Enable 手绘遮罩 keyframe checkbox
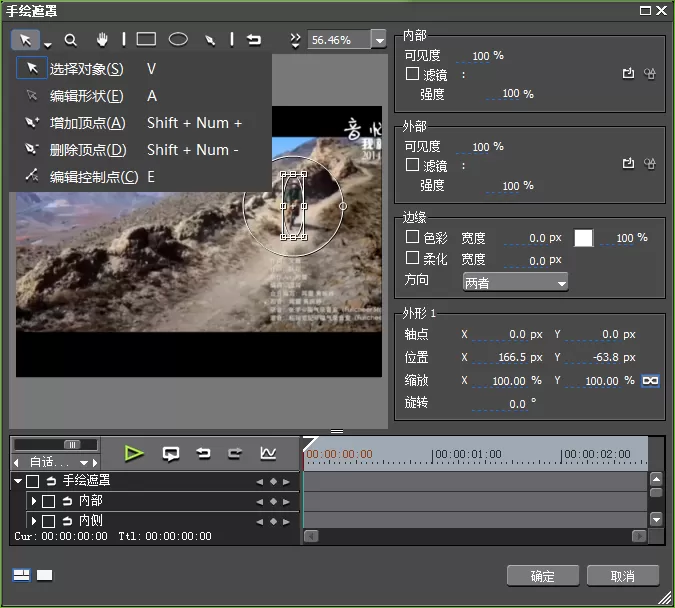Viewport: 675px width, 608px height. pyautogui.click(x=33, y=481)
